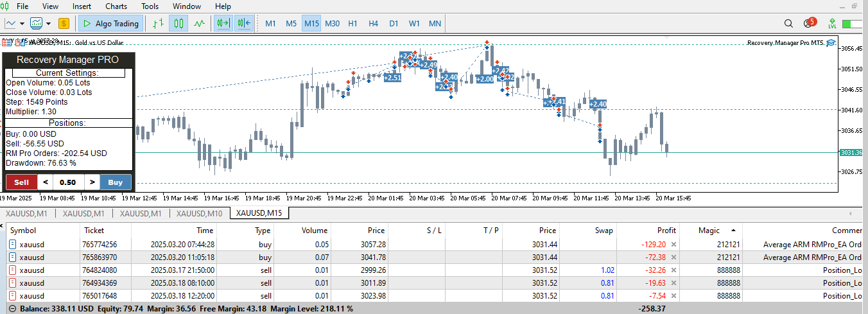Switch to the XAUUSD,M10 chart tab
This screenshot has height=314, width=868.
199,213
